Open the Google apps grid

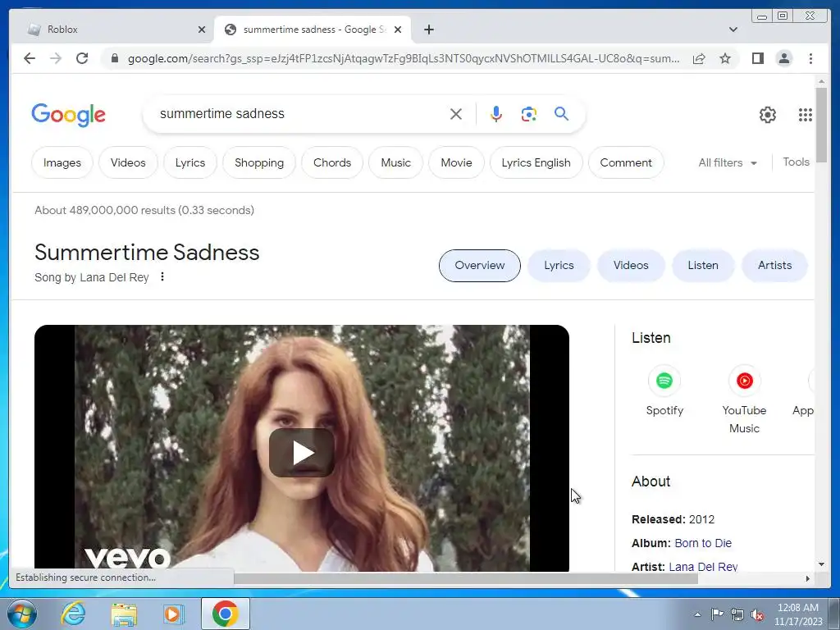806,115
